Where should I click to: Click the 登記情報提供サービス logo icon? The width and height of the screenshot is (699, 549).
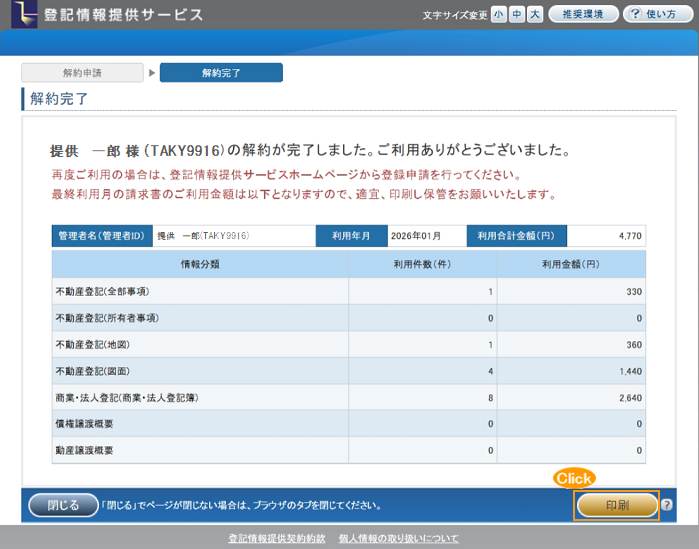pos(22,14)
